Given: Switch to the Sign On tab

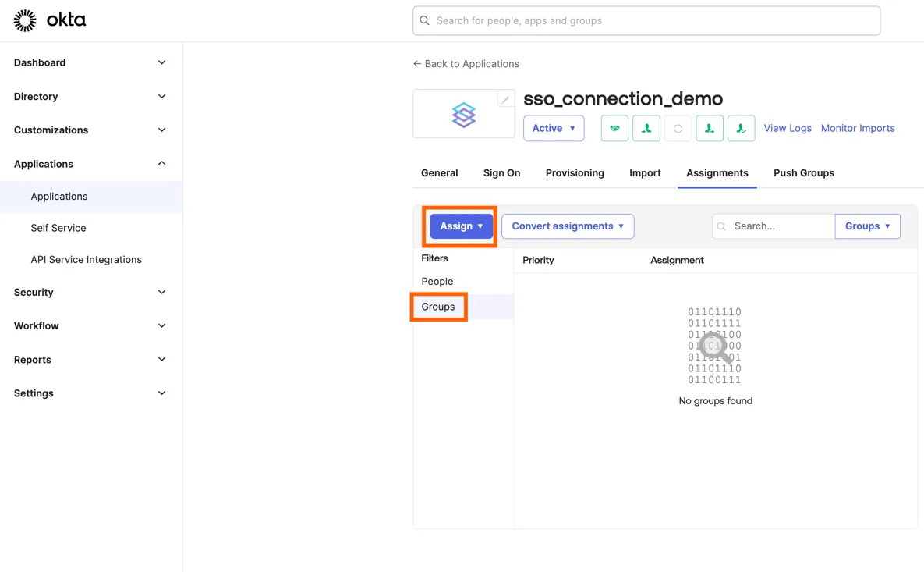Looking at the screenshot, I should coord(501,172).
